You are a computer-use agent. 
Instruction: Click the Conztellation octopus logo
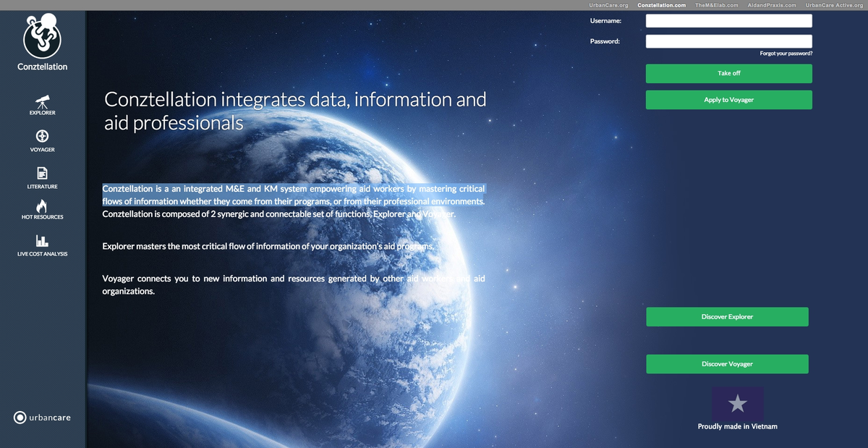[42, 36]
